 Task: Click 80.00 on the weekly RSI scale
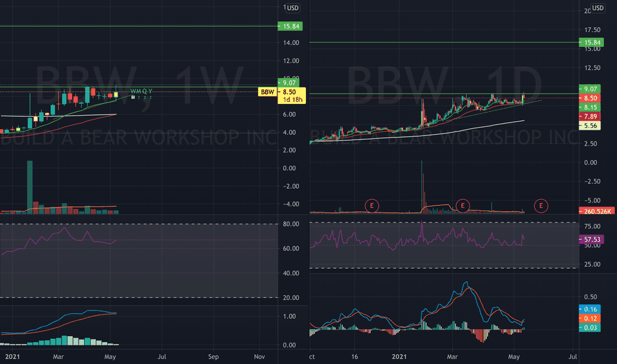(x=291, y=224)
